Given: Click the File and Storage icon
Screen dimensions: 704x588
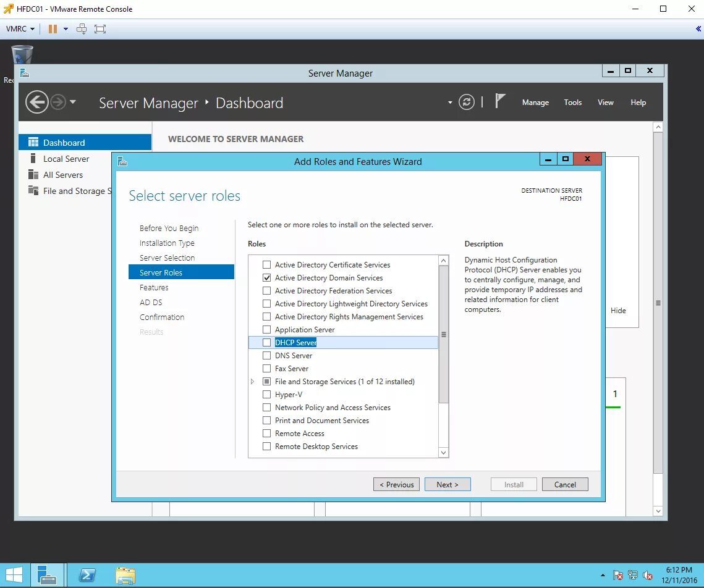Looking at the screenshot, I should pyautogui.click(x=33, y=191).
